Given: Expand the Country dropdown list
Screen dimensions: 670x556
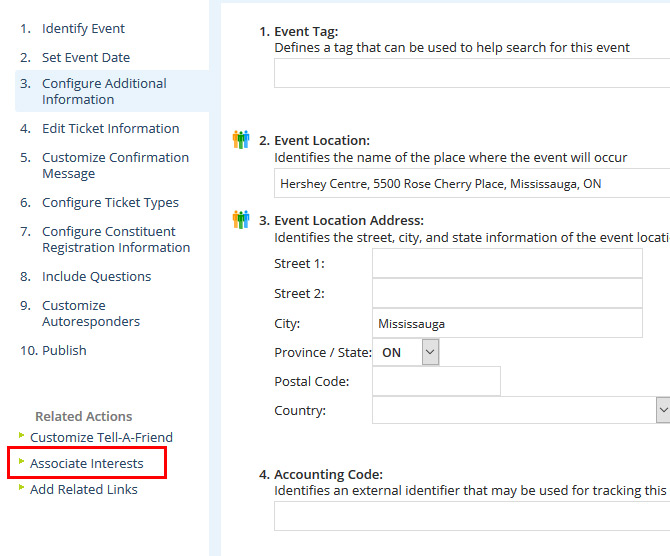Looking at the screenshot, I should tap(662, 410).
